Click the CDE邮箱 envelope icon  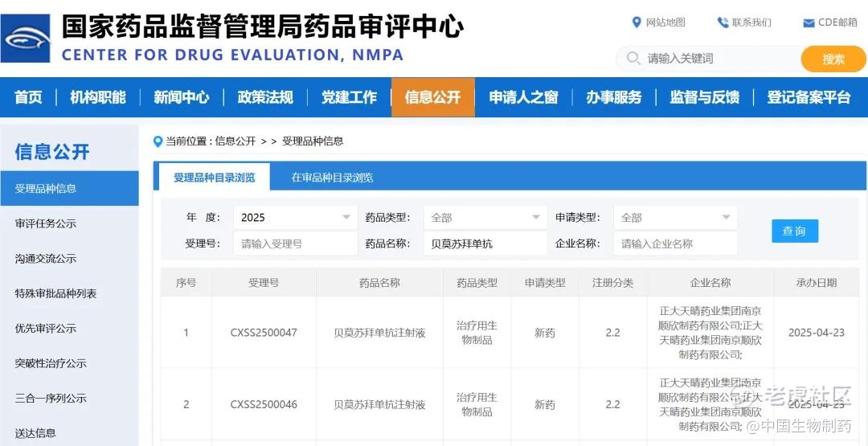(809, 23)
